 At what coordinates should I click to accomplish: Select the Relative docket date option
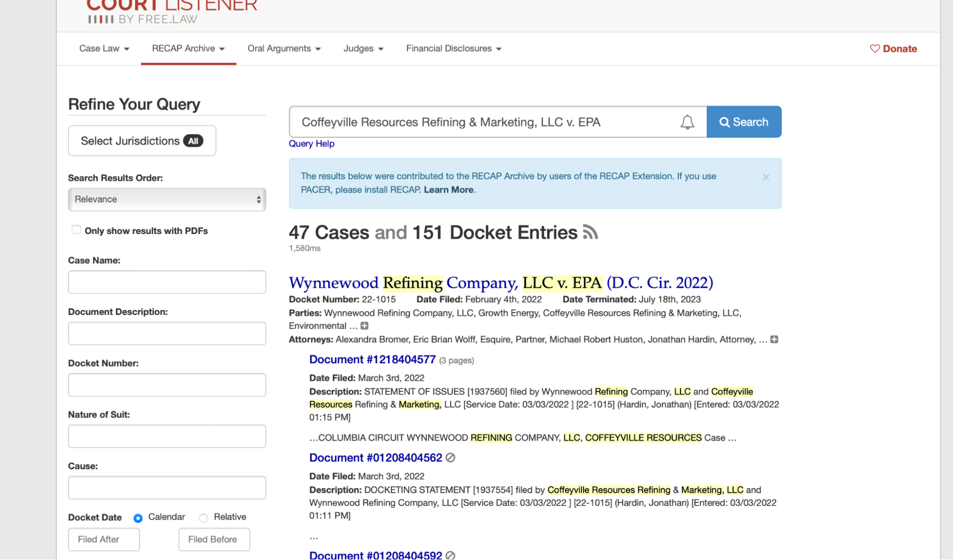[204, 518]
